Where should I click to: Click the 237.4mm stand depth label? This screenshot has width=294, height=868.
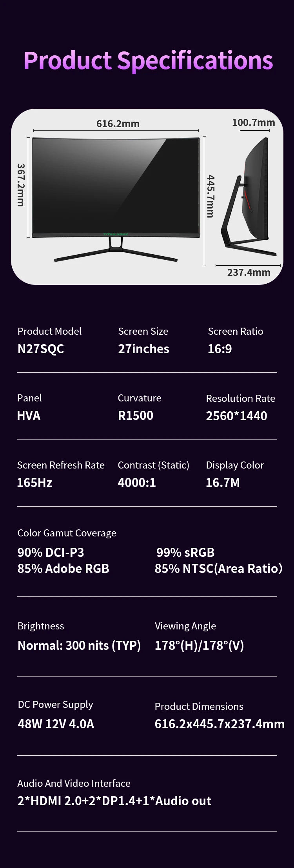249,272
